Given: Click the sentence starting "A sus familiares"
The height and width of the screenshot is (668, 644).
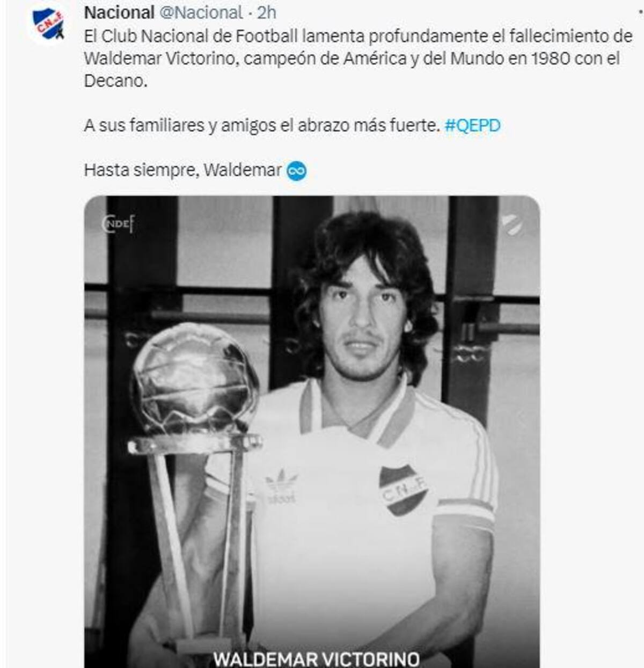Looking at the screenshot, I should tap(262, 126).
